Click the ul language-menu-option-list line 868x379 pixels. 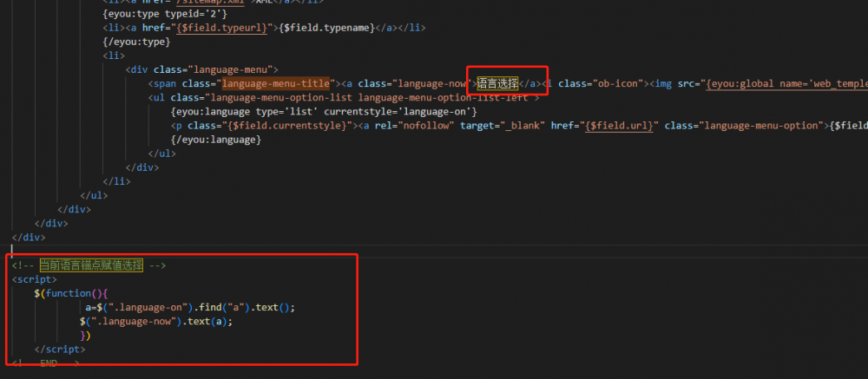point(343,98)
